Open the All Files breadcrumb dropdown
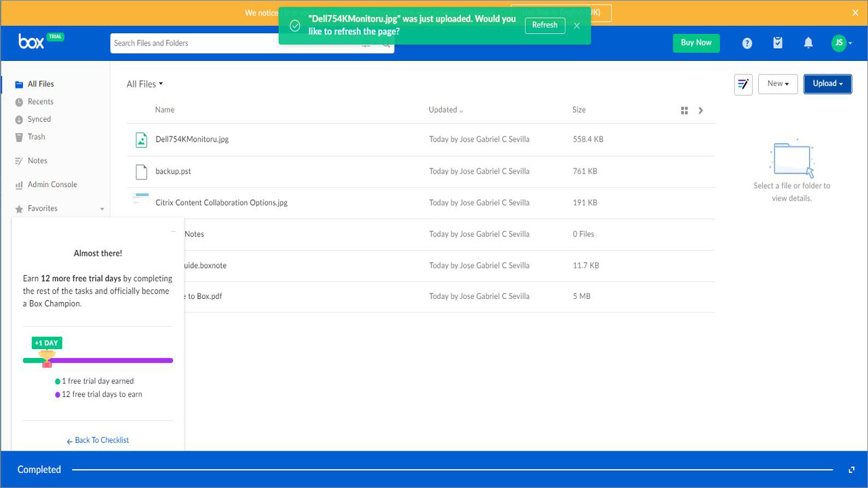 (x=145, y=84)
